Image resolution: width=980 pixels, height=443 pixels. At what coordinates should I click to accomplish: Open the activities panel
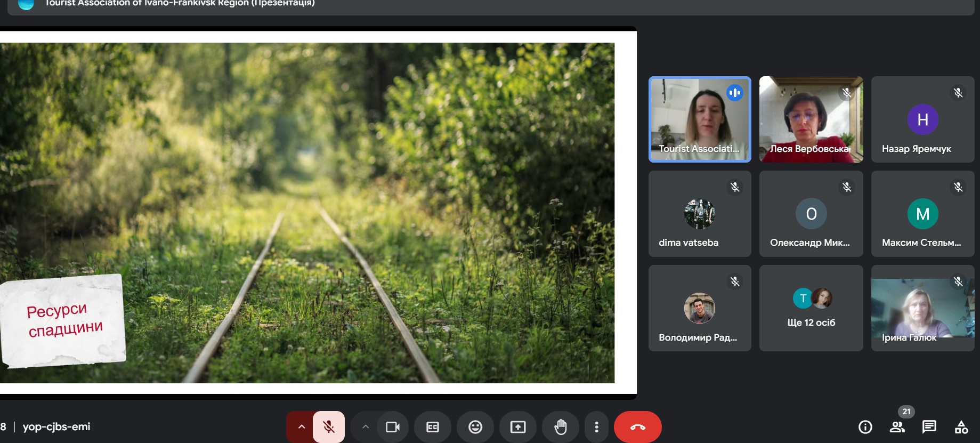(961, 427)
